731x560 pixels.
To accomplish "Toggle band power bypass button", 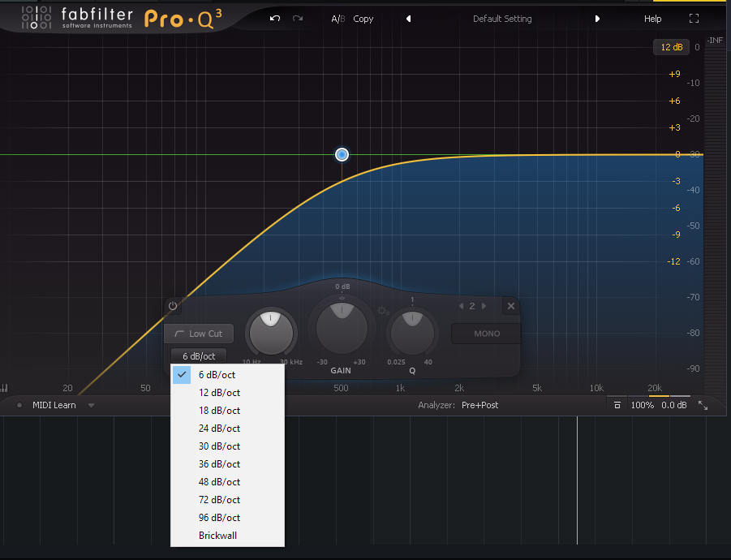I will [x=173, y=306].
